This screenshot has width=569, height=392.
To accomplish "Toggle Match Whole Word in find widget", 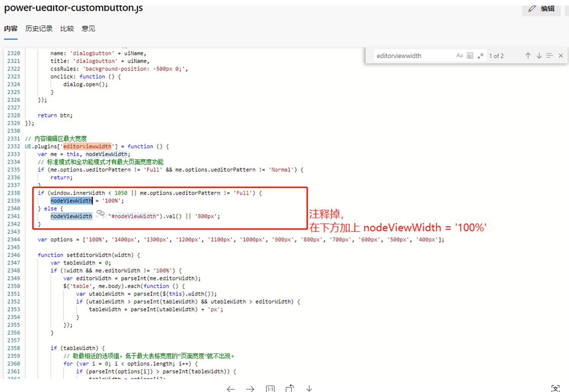I will pyautogui.click(x=470, y=56).
